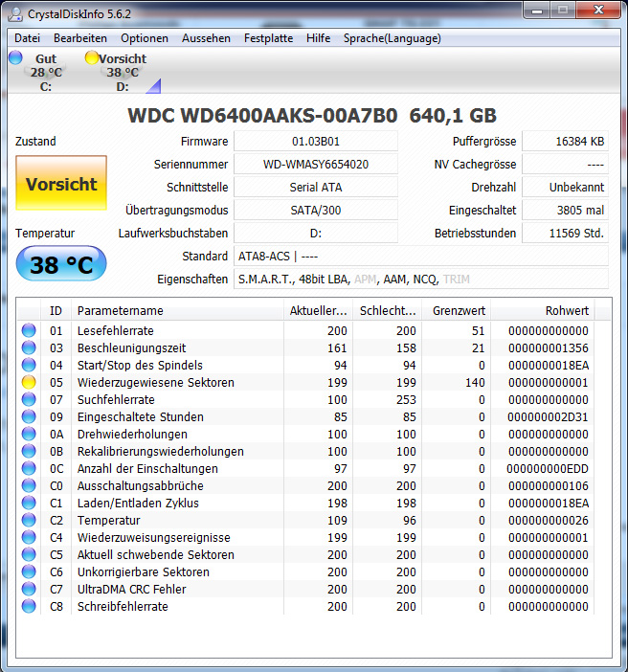The width and height of the screenshot is (628, 672).
Task: Click the Seriennummer field WD-WMASY6654020
Action: point(316,164)
